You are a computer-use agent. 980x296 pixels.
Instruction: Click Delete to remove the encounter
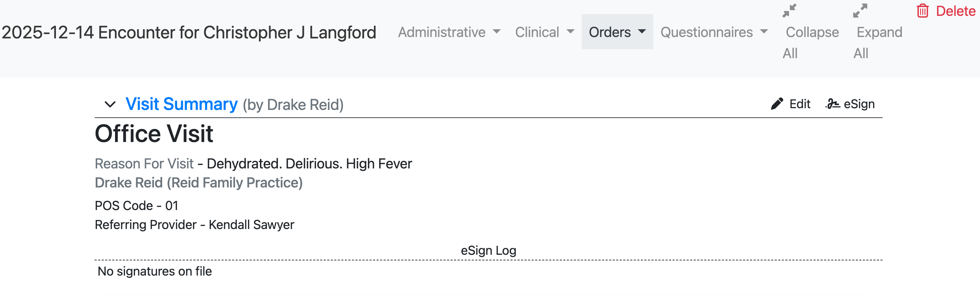pyautogui.click(x=952, y=11)
